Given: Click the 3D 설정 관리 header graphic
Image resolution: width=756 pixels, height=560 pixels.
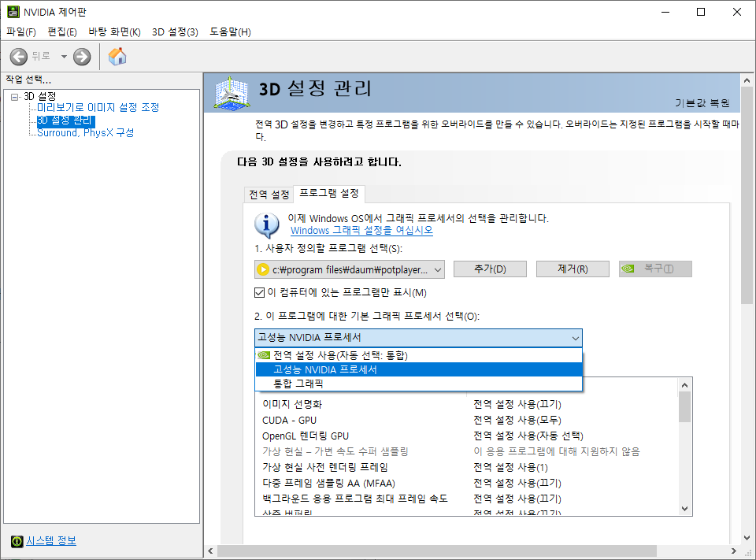Looking at the screenshot, I should coord(232,94).
